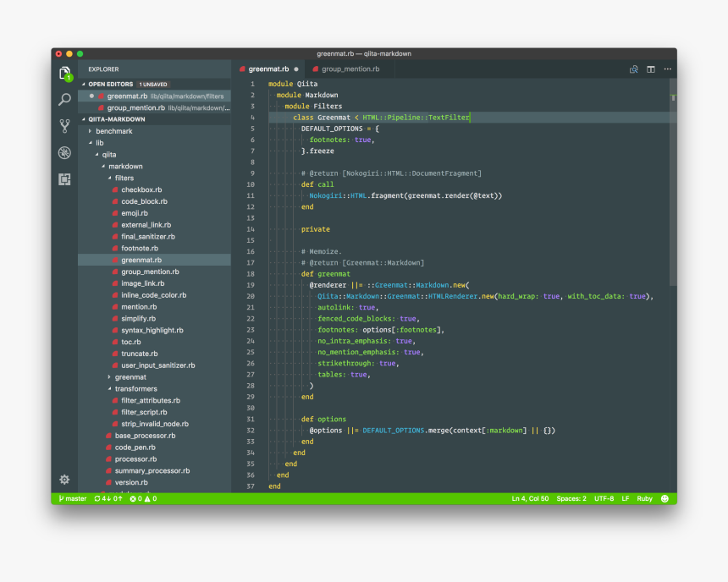Open strip_invalid_node.rb file
The image size is (728, 582).
point(155,424)
